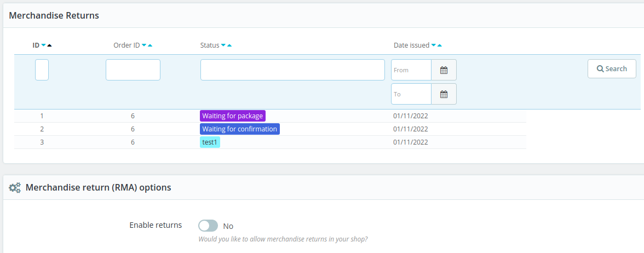Sort Date issued column ascending
Screen dimensions: 644x253
pyautogui.click(x=439, y=45)
